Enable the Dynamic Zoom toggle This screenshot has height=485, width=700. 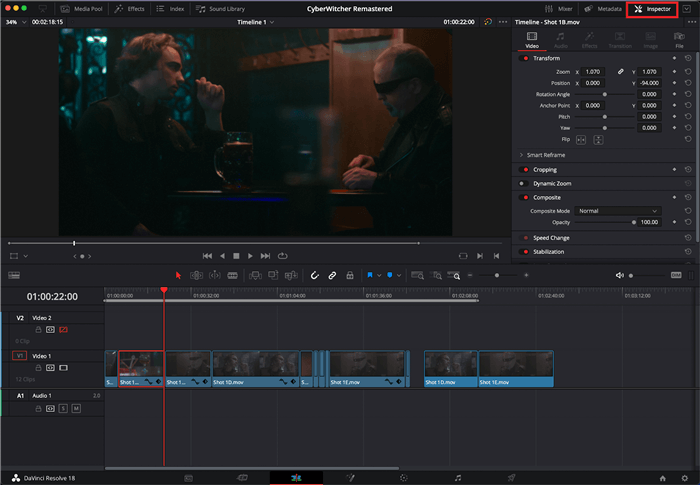523,184
